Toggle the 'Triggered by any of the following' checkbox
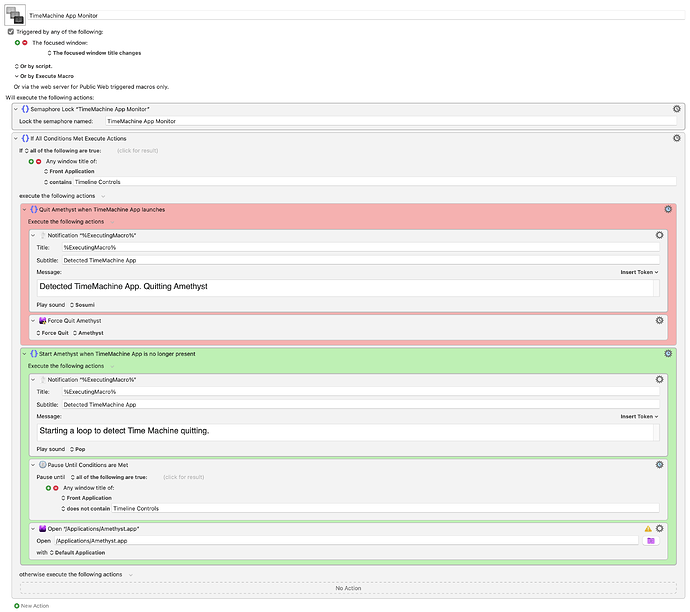Viewport: 690px width, 612px height. [11, 32]
